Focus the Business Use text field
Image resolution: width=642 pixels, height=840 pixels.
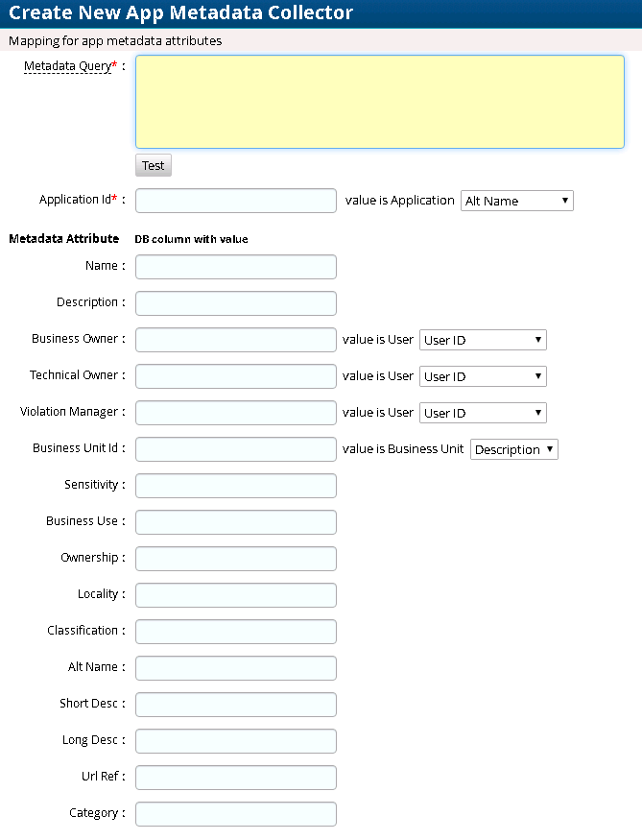click(x=236, y=522)
